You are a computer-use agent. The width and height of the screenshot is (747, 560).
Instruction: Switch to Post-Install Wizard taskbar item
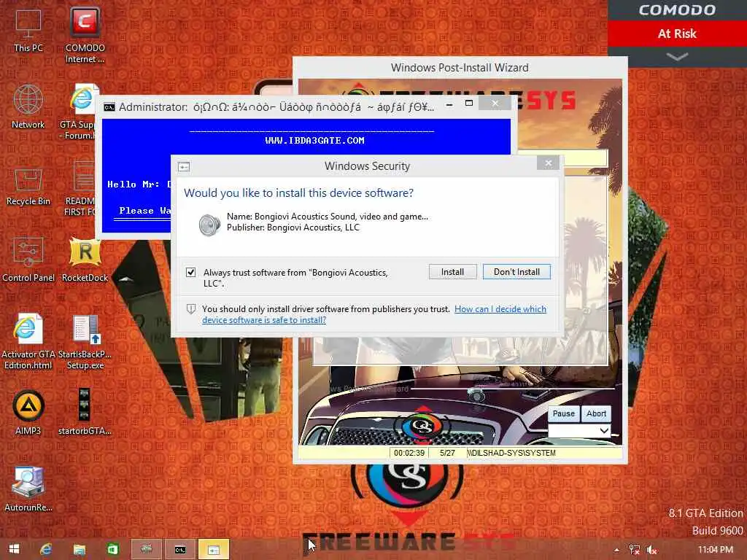coord(146,549)
